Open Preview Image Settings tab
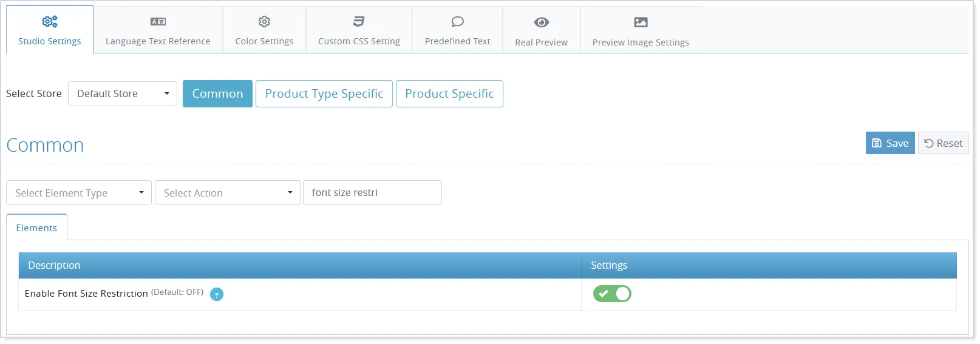Screen dimensions: 980x344 tap(641, 30)
